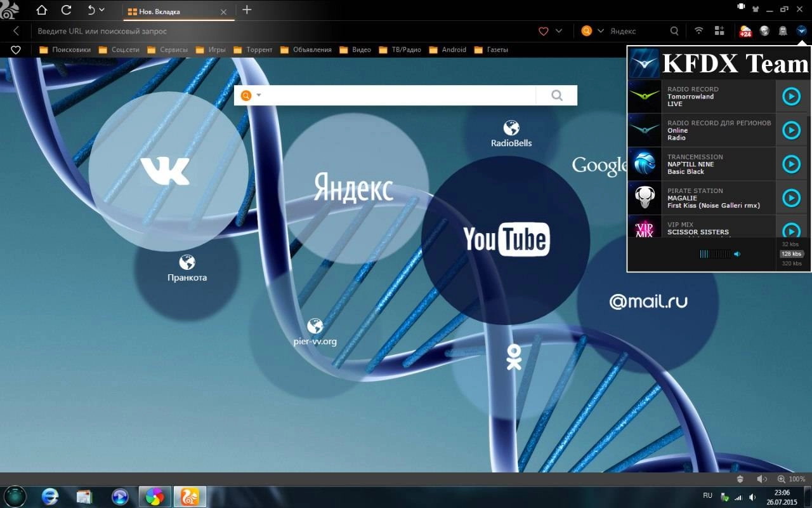Open the ghost extension icon
The height and width of the screenshot is (508, 812).
tap(783, 30)
